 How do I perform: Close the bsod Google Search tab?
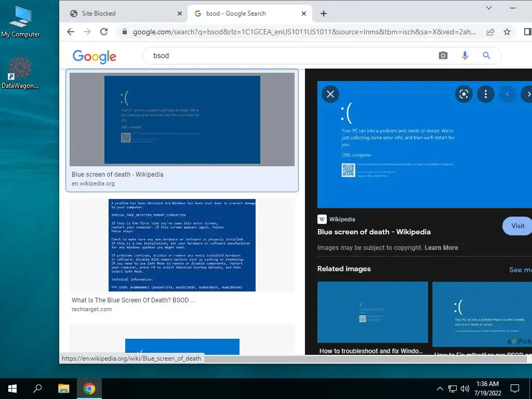pos(304,14)
